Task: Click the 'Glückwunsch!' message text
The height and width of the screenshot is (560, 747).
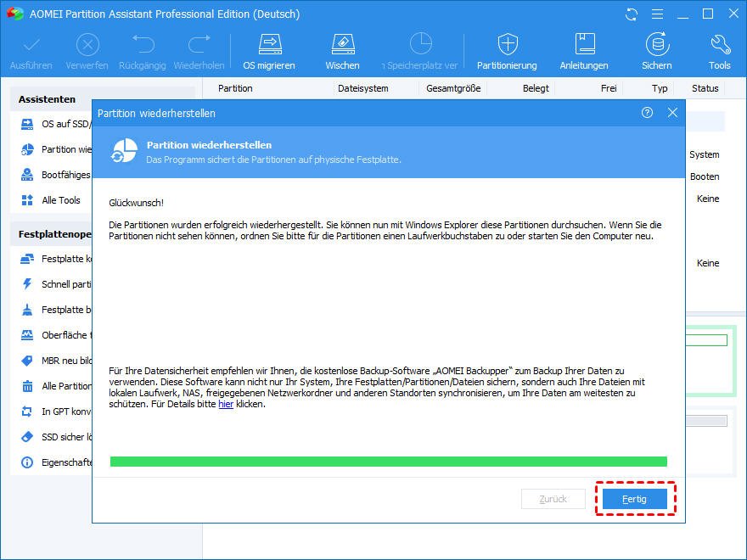Action: [x=137, y=203]
